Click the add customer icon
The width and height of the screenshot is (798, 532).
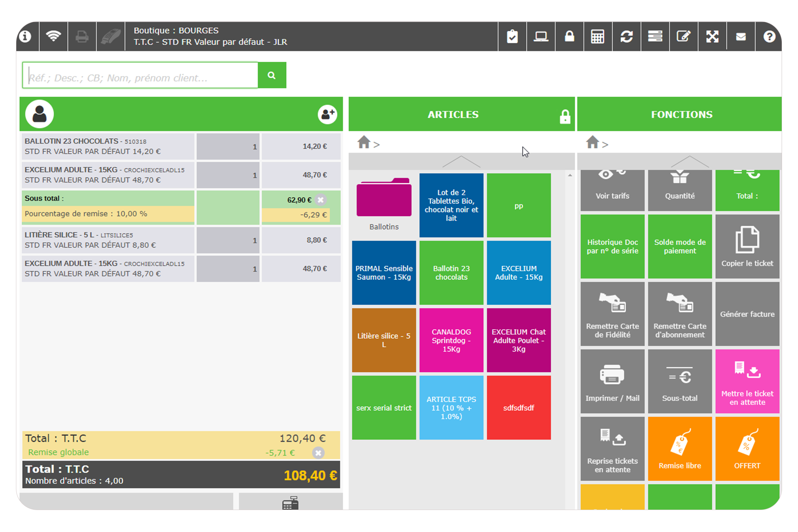327,114
